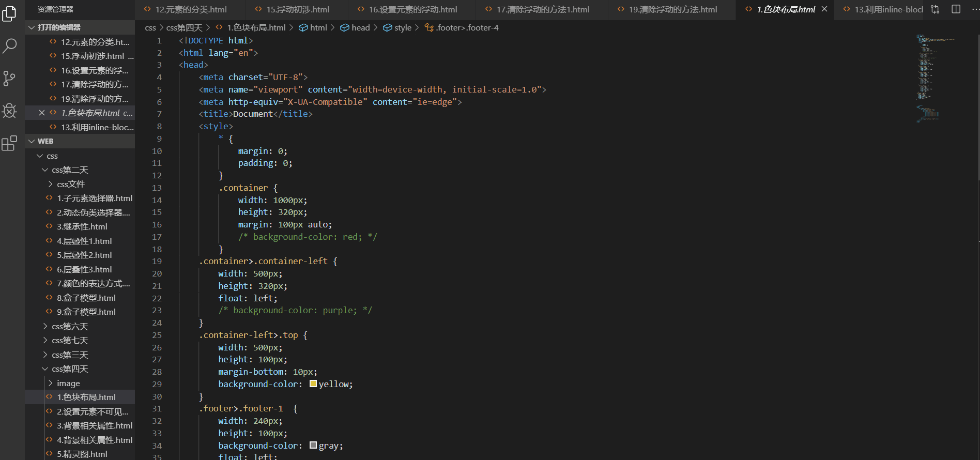Click the style breadcrumb symbol

[x=397, y=27]
